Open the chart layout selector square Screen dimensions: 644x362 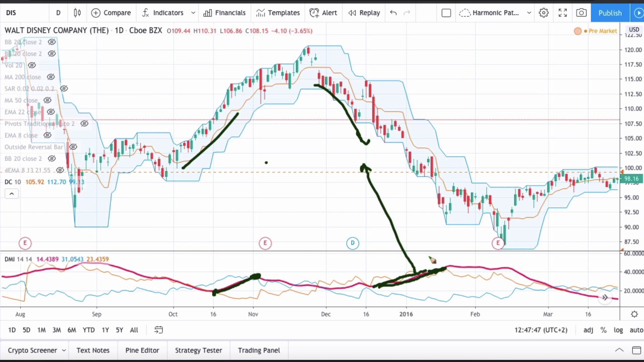click(446, 13)
